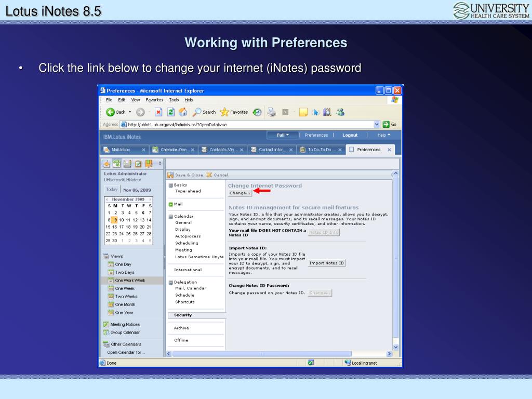Screen dimensions: 532x399
Task: Click the Today button
Action: (x=112, y=190)
